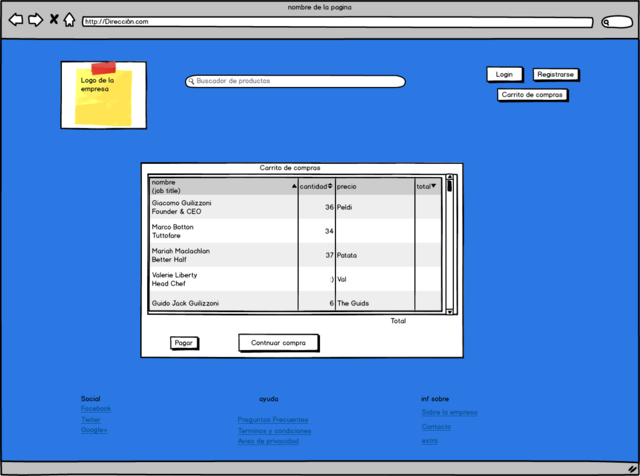The width and height of the screenshot is (640, 476).
Task: Select the Valerie Liberty row
Action: pyautogui.click(x=296, y=279)
